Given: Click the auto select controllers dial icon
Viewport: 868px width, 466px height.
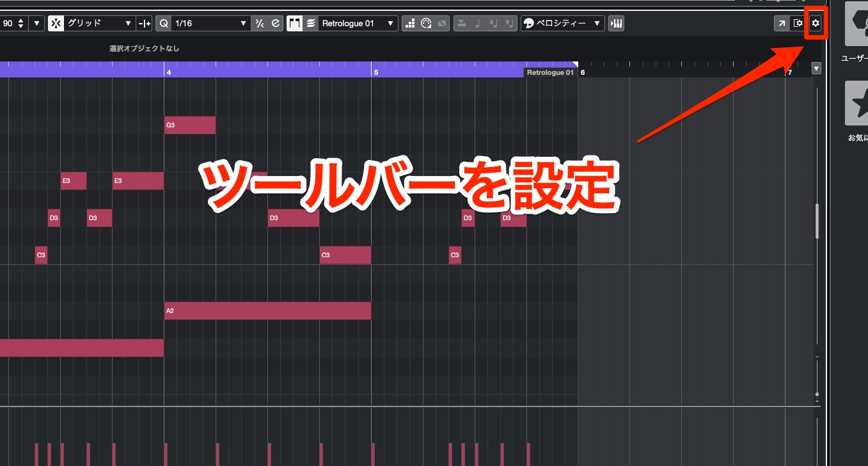Looking at the screenshot, I should (427, 24).
